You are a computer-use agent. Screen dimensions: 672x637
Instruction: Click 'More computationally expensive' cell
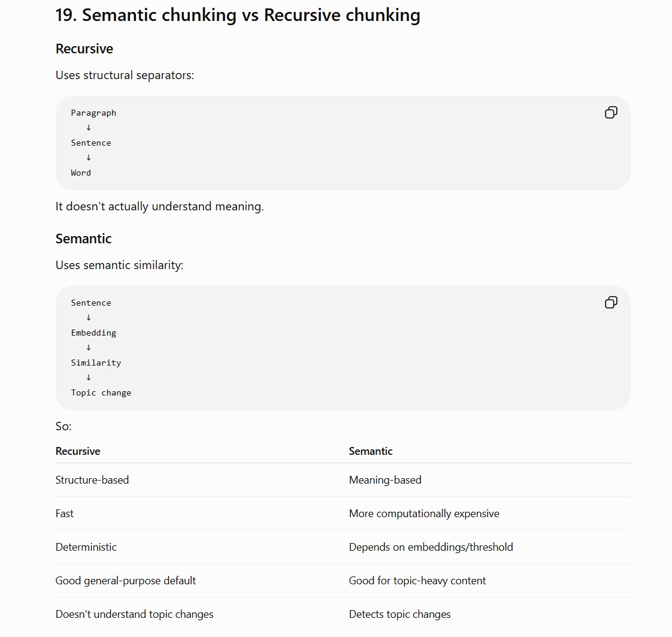point(424,514)
